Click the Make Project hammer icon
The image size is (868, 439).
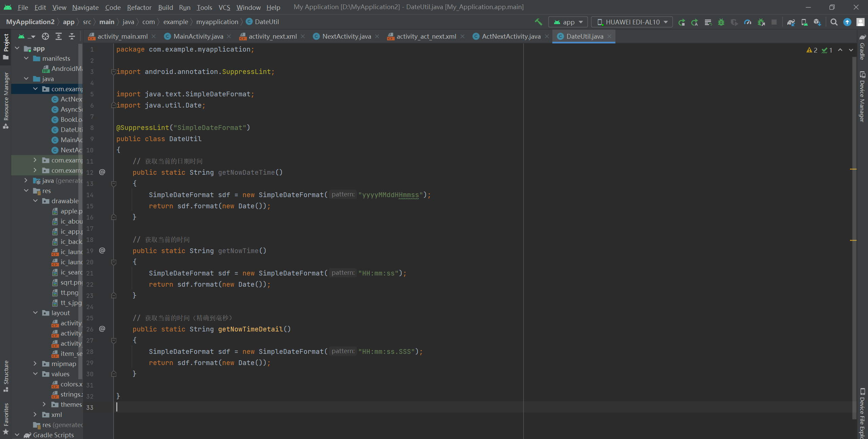538,22
